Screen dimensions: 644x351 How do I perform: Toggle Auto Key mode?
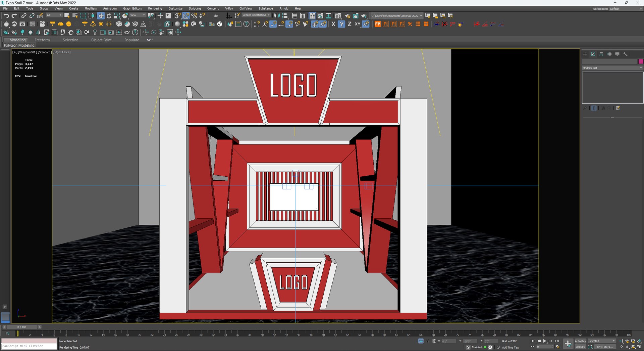pos(580,341)
